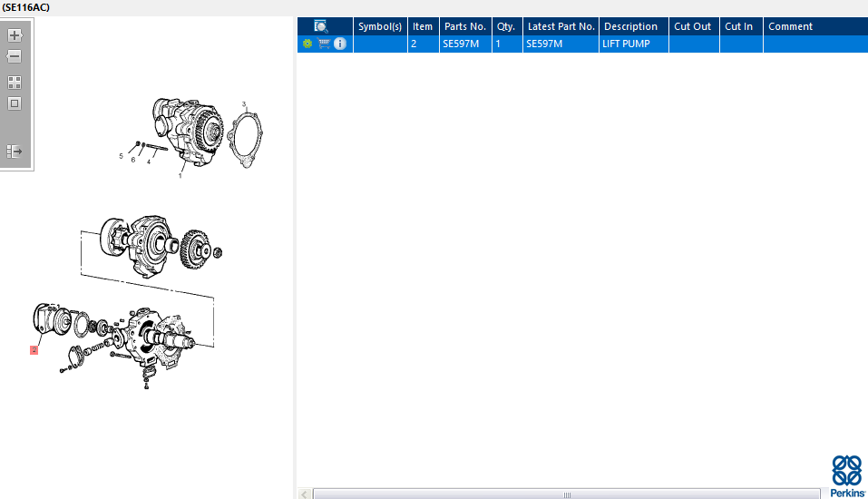Zoom out of the parts diagram
This screenshot has width=868, height=499.
[15, 56]
